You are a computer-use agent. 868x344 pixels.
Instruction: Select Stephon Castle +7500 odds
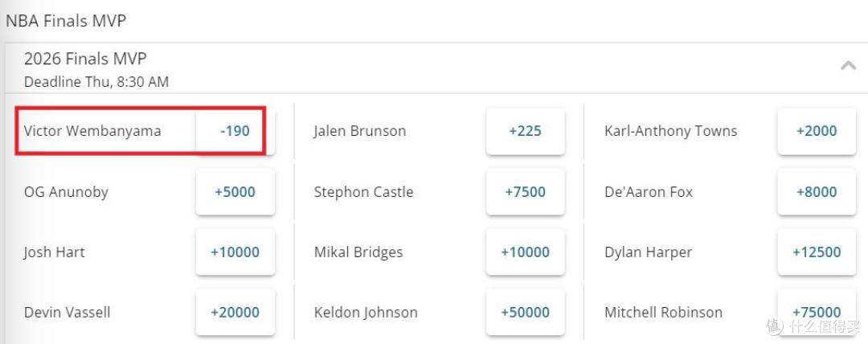(526, 192)
